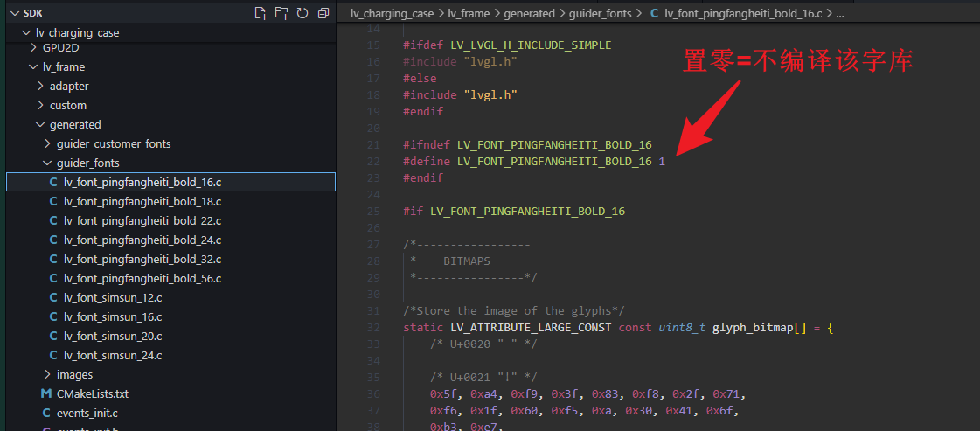Expand the guider_customer_fonts folder
This screenshot has width=980, height=431.
[47, 144]
